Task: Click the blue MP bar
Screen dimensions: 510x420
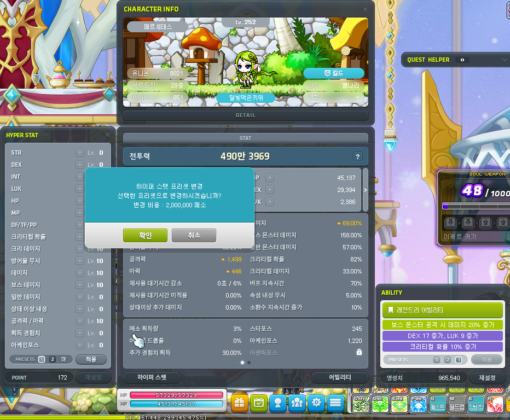Action: (x=176, y=404)
